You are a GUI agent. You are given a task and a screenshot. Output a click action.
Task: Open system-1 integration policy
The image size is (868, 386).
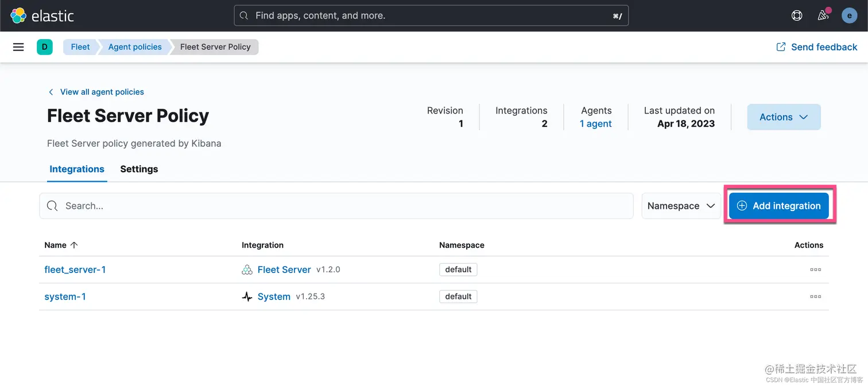[65, 297]
